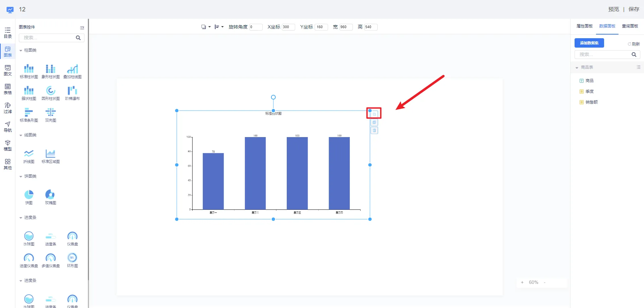Click the search magnifier in 图表控件 panel
This screenshot has width=644, height=308.
point(78,38)
